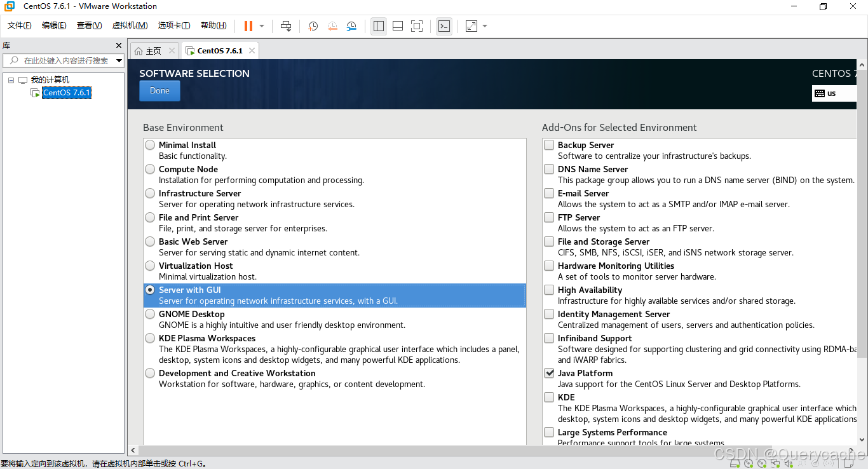Screen dimensions: 868x469
Task: Click the VMware Workstation title bar logo
Action: pos(10,6)
